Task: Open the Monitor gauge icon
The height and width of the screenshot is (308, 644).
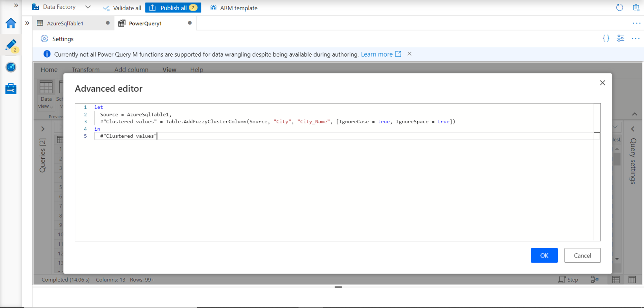Action: click(x=11, y=67)
